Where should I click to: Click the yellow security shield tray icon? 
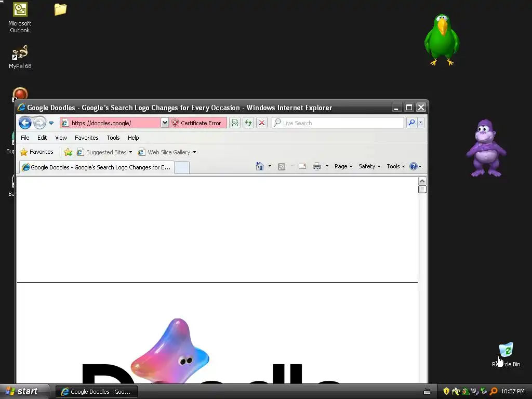click(446, 391)
